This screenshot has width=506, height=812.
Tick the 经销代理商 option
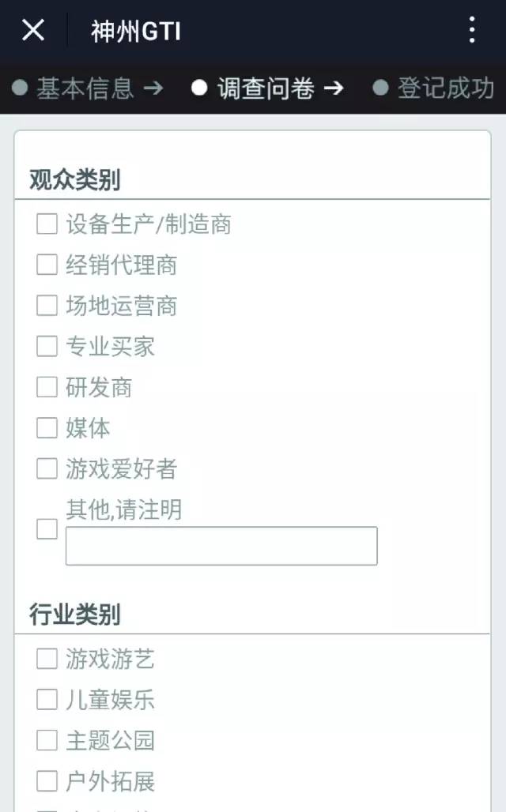[x=47, y=265]
